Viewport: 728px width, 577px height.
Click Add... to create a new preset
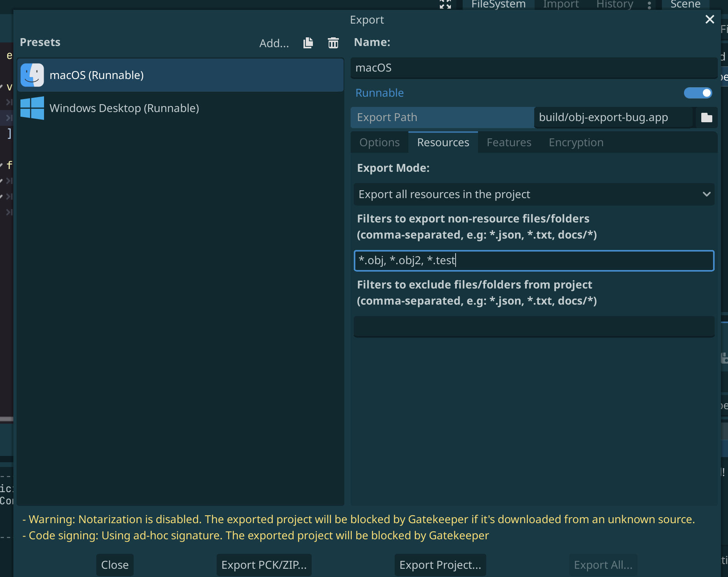pos(274,43)
